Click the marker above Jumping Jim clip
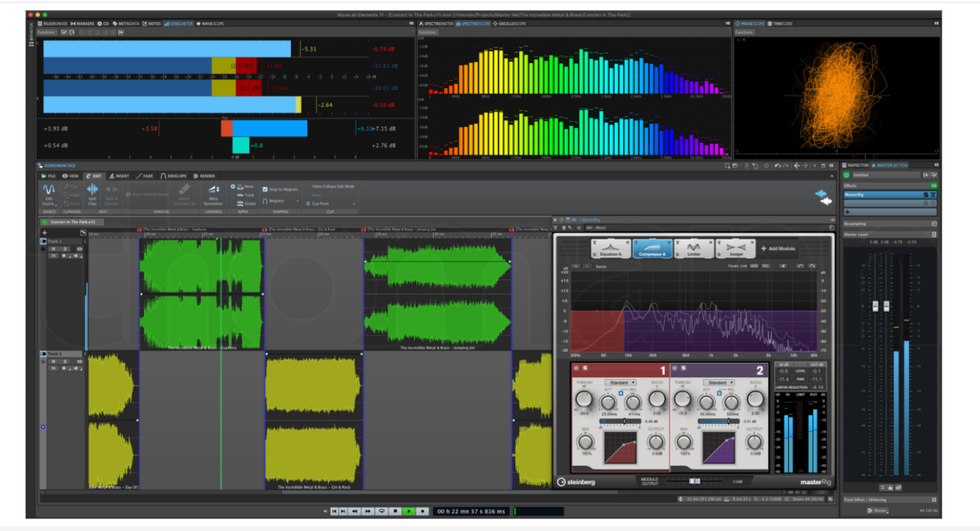 pos(363,230)
